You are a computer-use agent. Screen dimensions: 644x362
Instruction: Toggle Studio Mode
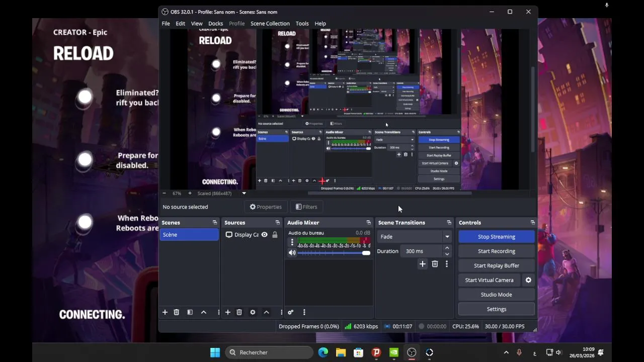coord(497,295)
